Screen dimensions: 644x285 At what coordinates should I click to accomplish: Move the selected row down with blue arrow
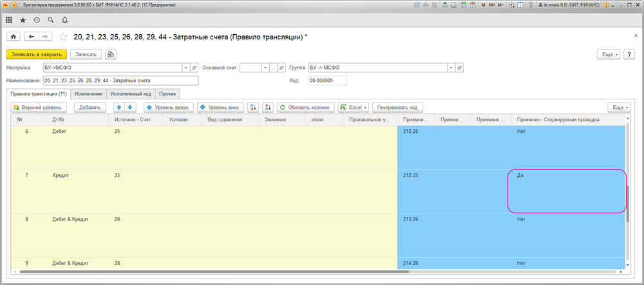(130, 107)
